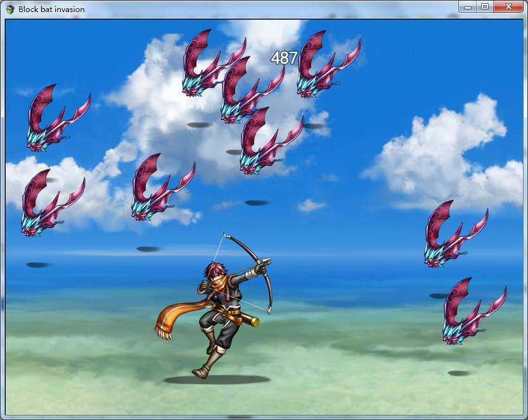Maximize the Block bat invasion window
Screen dimensions: 528x420
click(x=485, y=6)
